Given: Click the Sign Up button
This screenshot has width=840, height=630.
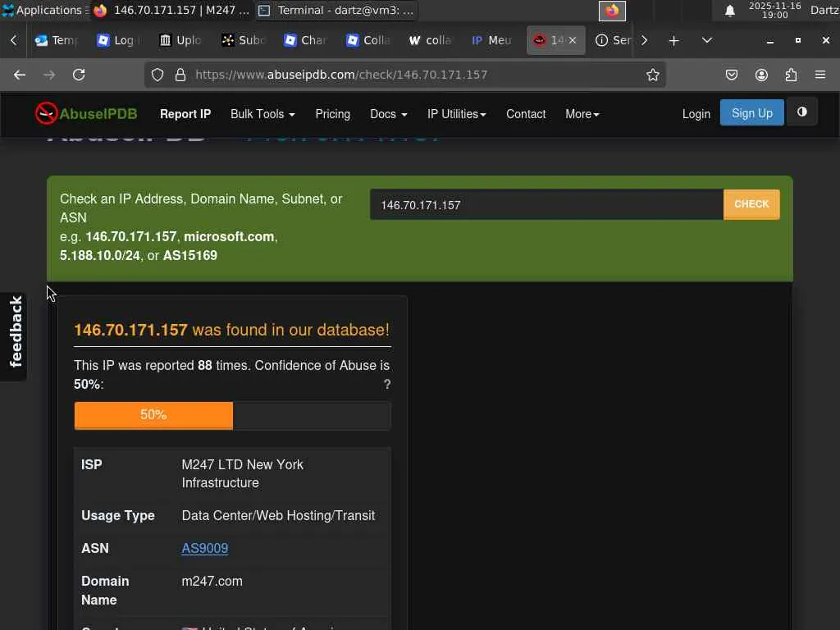Looking at the screenshot, I should pyautogui.click(x=751, y=112).
